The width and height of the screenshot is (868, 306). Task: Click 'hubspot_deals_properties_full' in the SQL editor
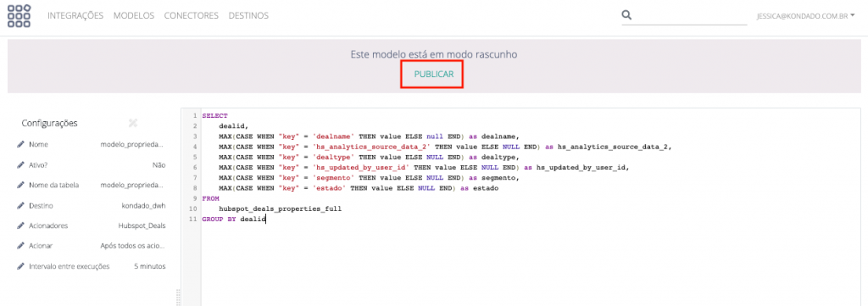(280, 209)
